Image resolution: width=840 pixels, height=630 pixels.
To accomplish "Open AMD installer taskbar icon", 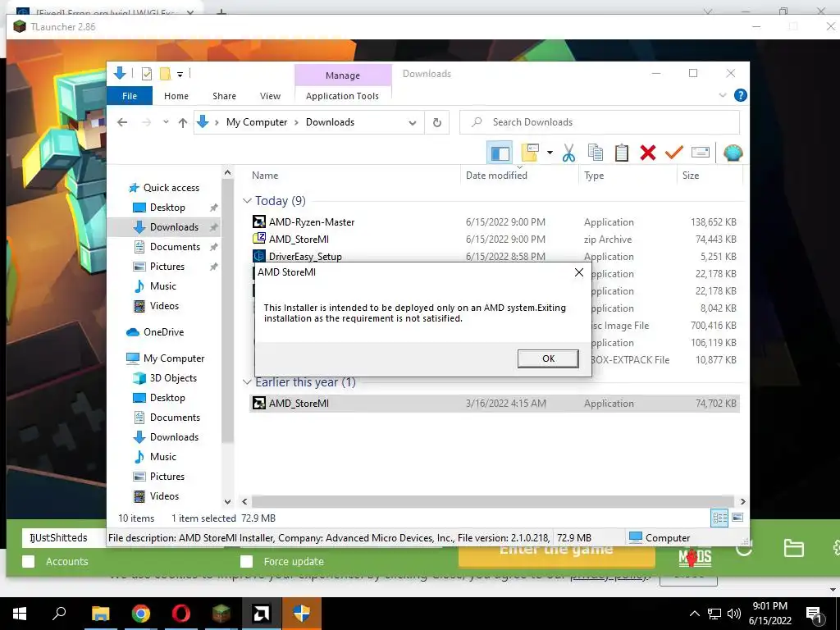I will [x=262, y=614].
